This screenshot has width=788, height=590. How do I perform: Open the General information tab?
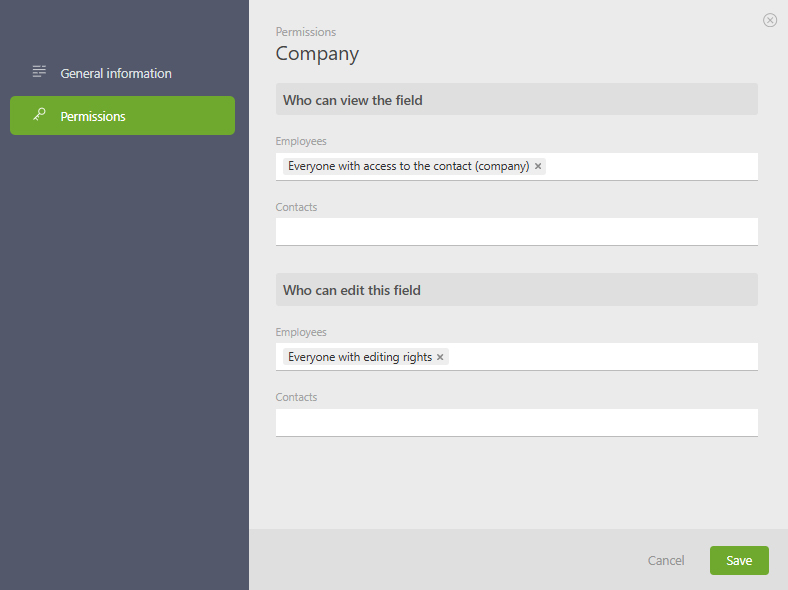point(115,73)
